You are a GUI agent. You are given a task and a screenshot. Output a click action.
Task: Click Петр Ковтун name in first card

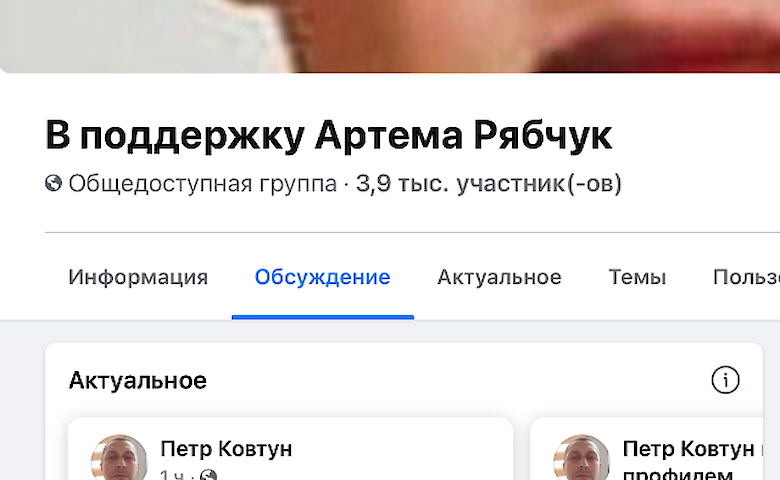(226, 449)
